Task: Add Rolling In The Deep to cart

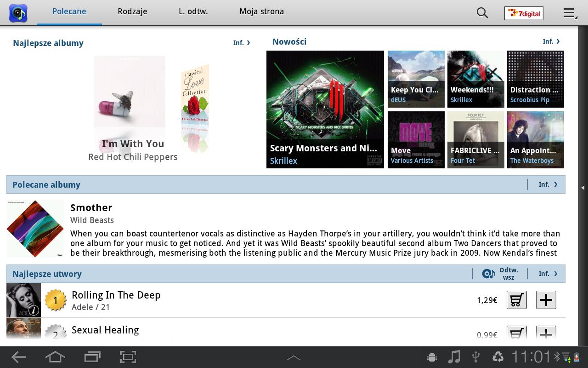Action: 517,300
